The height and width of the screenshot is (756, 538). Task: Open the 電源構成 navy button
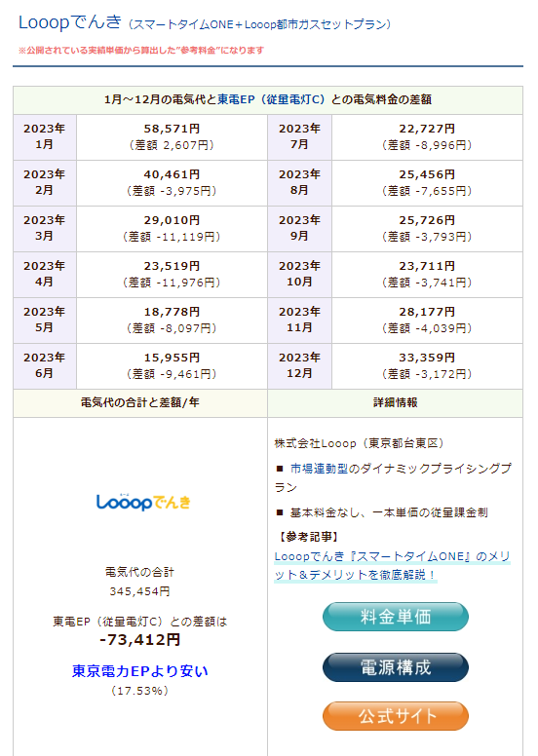[x=395, y=667]
